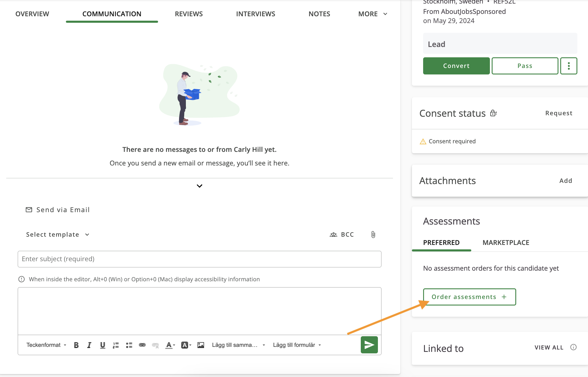Image resolution: width=588 pixels, height=377 pixels.
Task: Toggle the Consent status lock icon
Action: tap(493, 113)
